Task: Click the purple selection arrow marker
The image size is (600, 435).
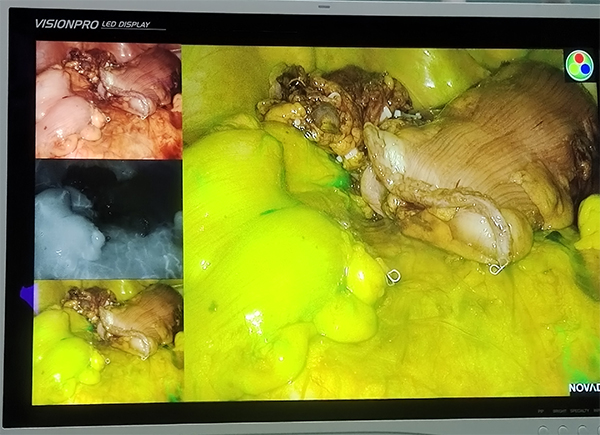Action: click(28, 298)
